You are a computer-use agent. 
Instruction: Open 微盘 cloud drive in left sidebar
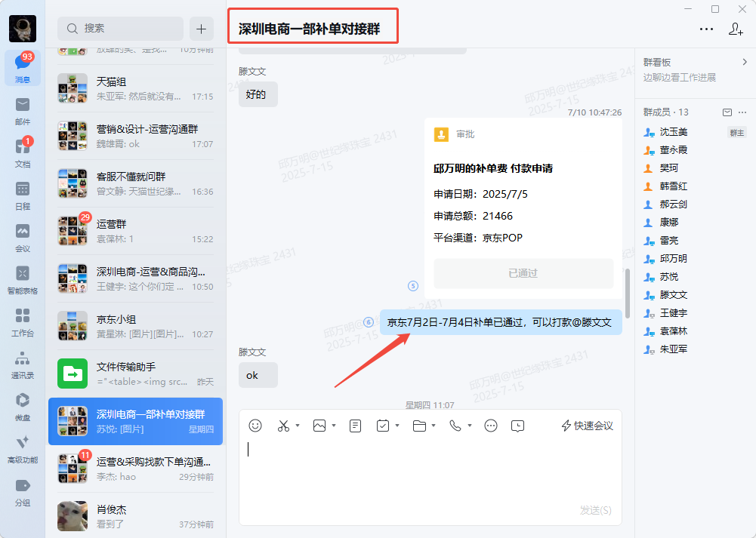[23, 404]
